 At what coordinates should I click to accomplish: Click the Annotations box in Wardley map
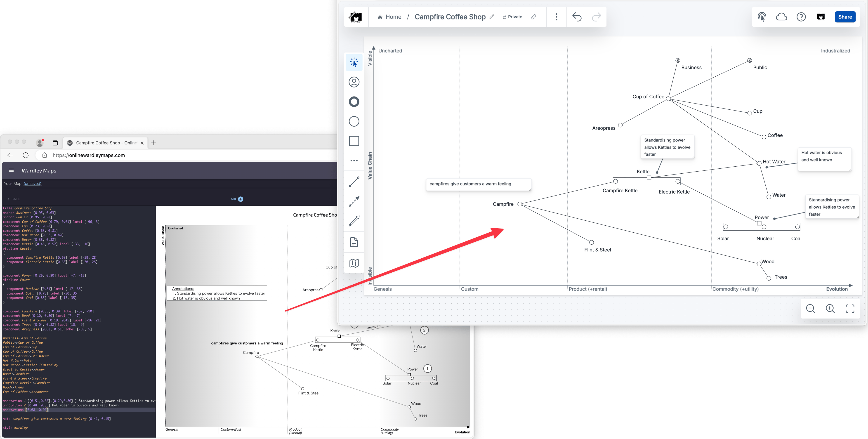(217, 293)
